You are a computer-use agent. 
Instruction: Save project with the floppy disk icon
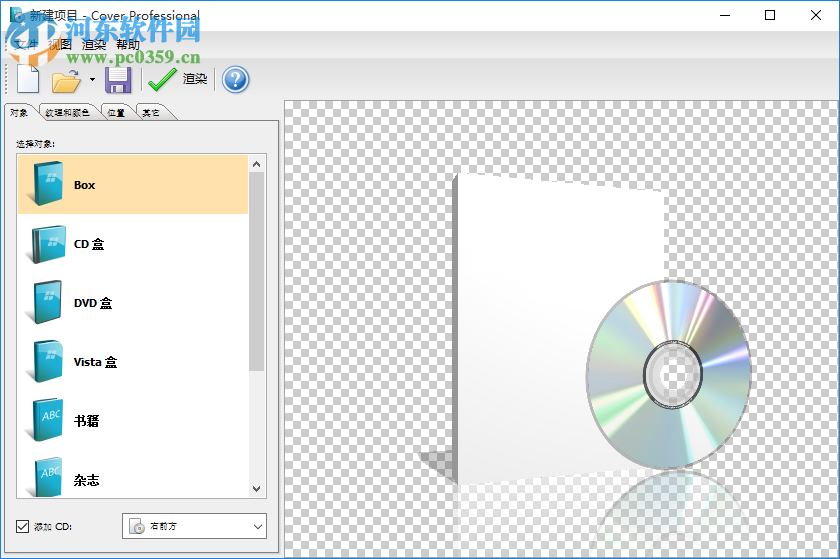tap(118, 80)
